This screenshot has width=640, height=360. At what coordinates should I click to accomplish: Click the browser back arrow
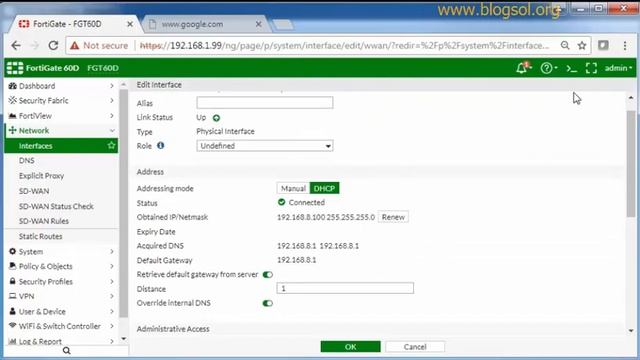pos(16,45)
